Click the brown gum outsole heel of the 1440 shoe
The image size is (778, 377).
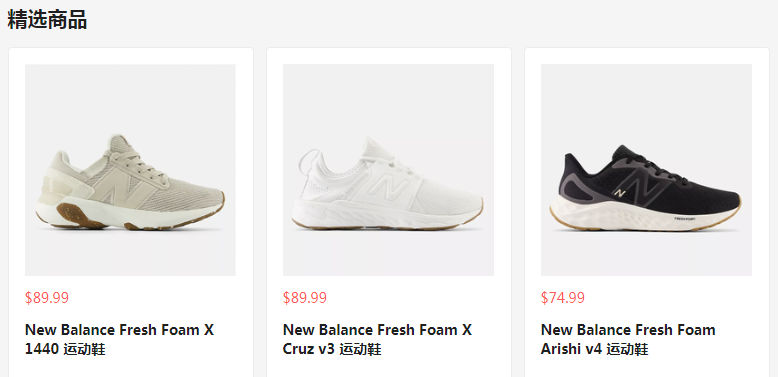pyautogui.click(x=75, y=214)
